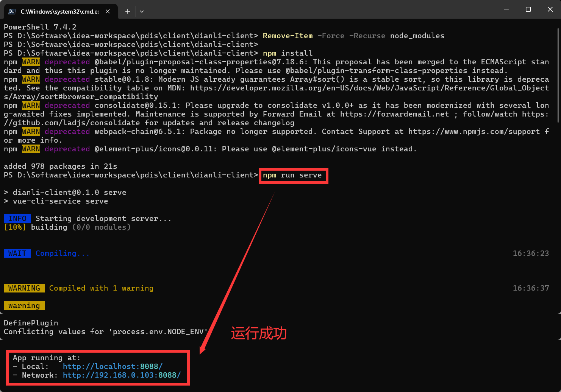Image resolution: width=561 pixels, height=392 pixels.
Task: Click the lowercase 'warning' yellow label
Action: (24, 305)
